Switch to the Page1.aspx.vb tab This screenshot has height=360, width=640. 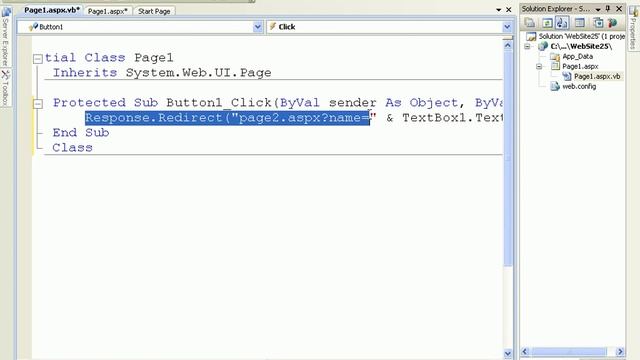[x=51, y=10]
